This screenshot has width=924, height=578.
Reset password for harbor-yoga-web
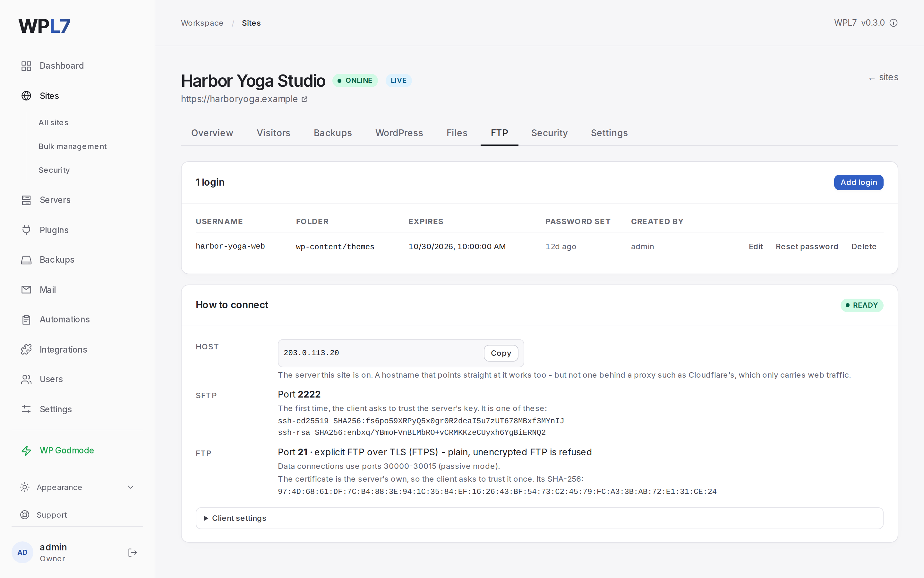[x=806, y=247]
